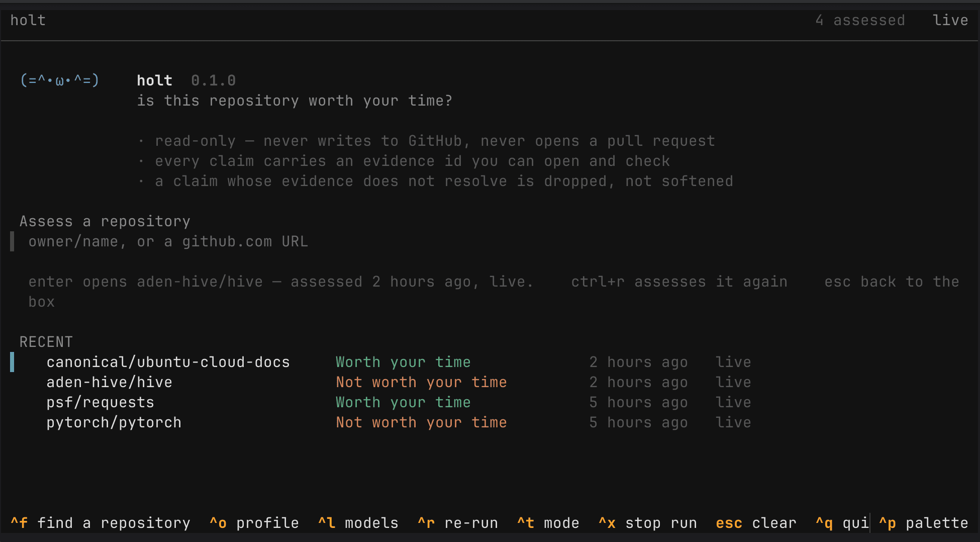Open the '^p palette' command palette
Screen dimensions: 980x542
coord(924,523)
